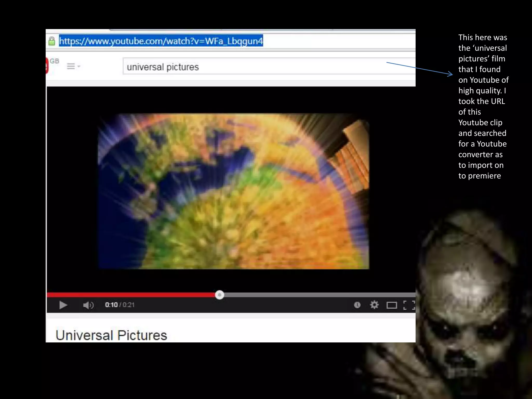Image resolution: width=532 pixels, height=399 pixels.
Task: Click the white scrubber handle on the progress bar
Action: [x=220, y=295]
